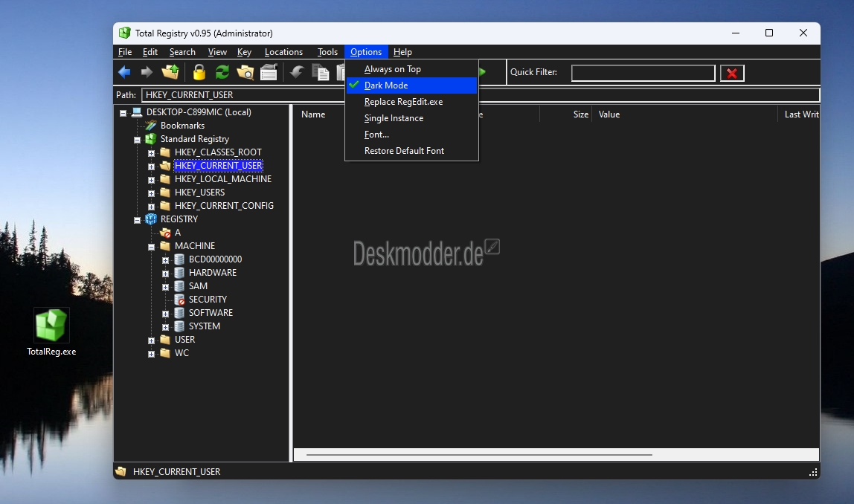Open the View menu
854x504 pixels.
(x=217, y=52)
